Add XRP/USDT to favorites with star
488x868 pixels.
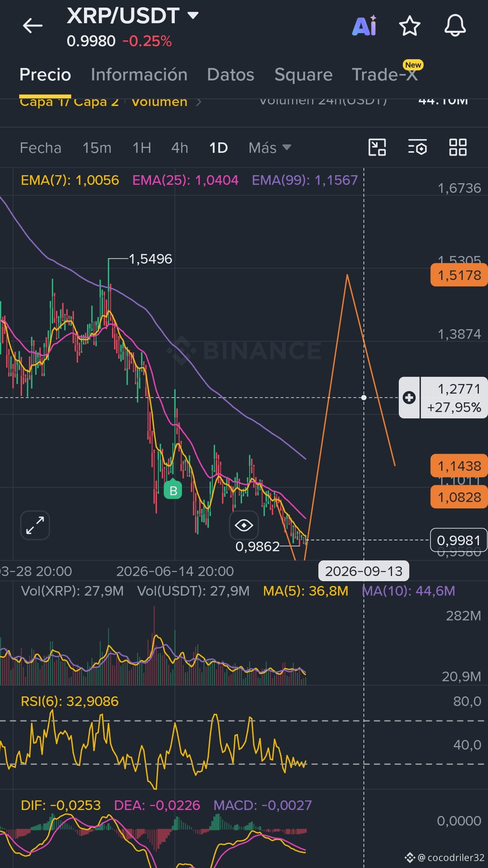[x=410, y=26]
